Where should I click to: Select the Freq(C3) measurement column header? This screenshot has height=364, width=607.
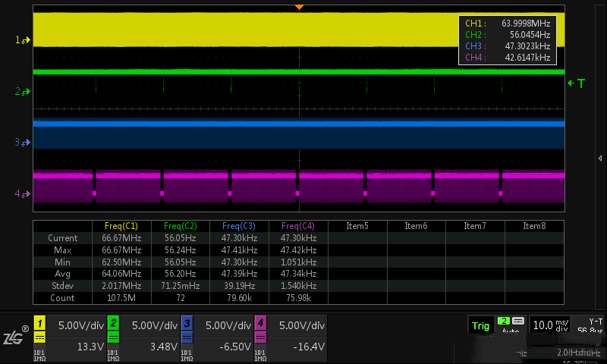click(239, 226)
